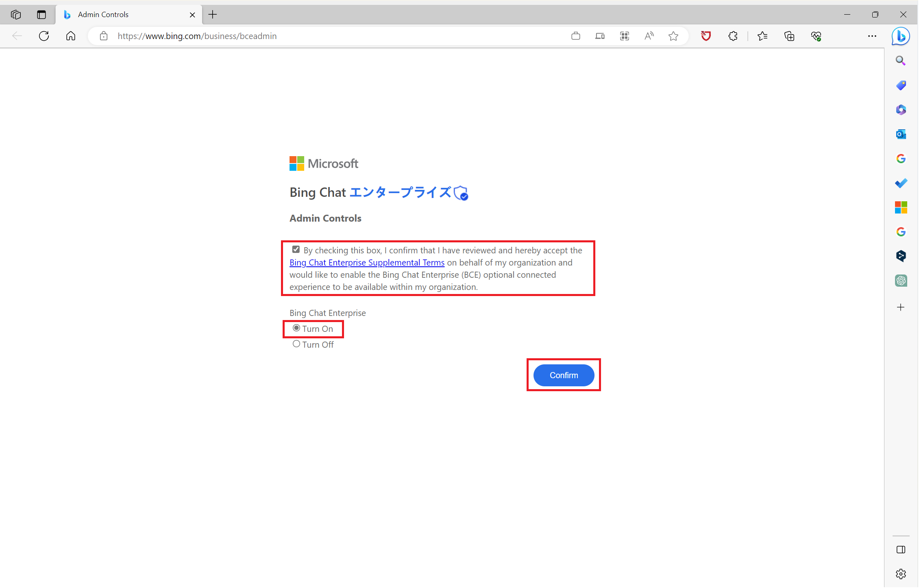Check the supplemental terms acceptance checkbox
919x588 pixels.
(x=296, y=249)
